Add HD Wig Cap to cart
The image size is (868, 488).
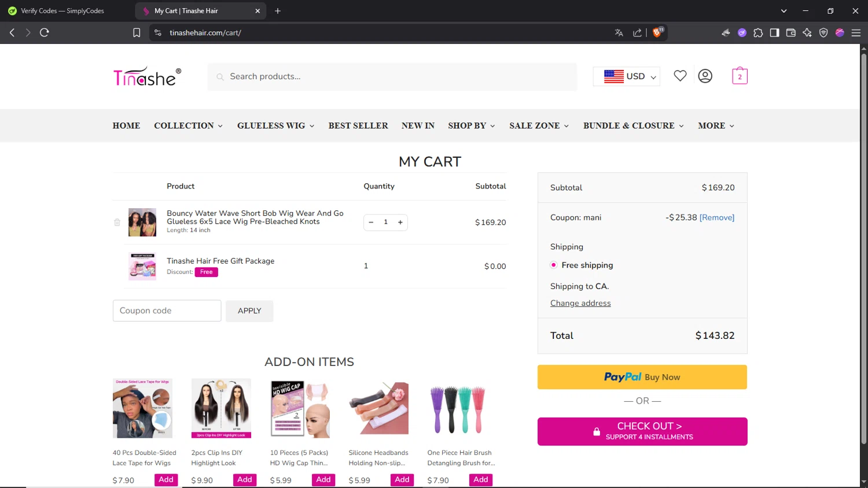[x=323, y=479]
